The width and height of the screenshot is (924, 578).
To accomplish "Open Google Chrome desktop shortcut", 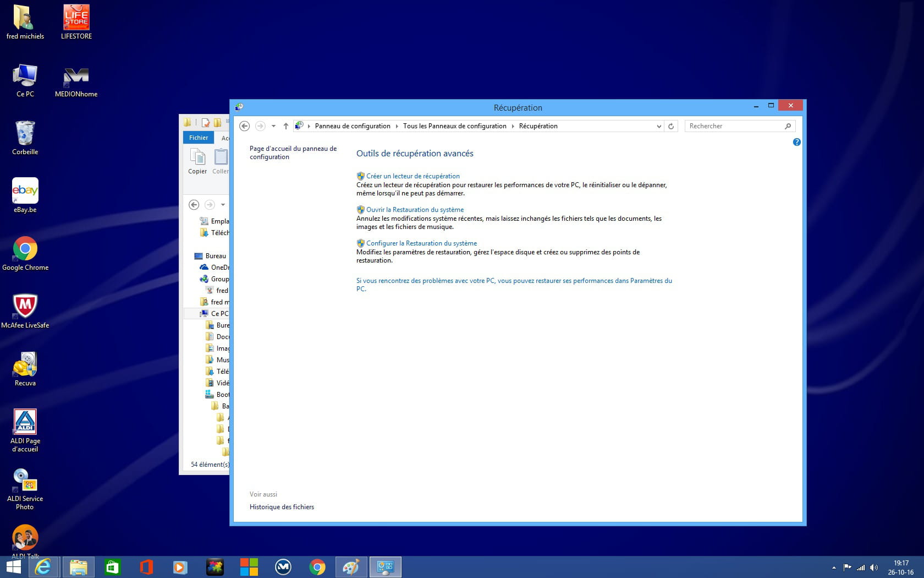I will [x=25, y=254].
